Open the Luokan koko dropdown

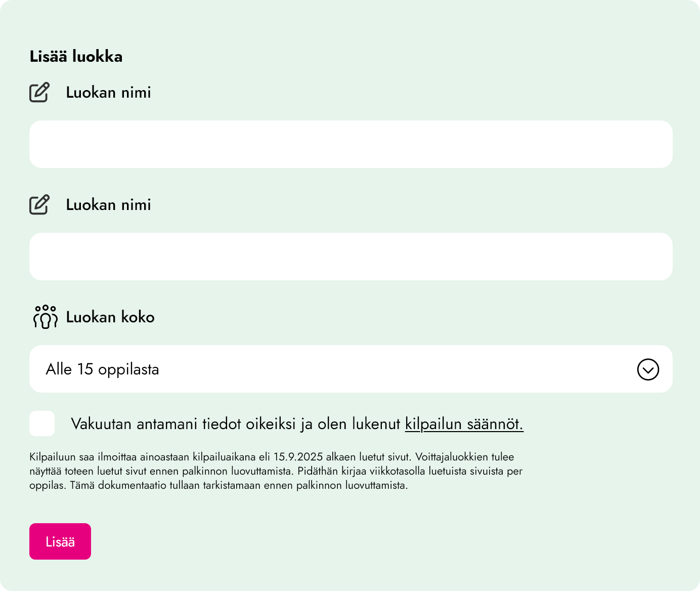(351, 369)
